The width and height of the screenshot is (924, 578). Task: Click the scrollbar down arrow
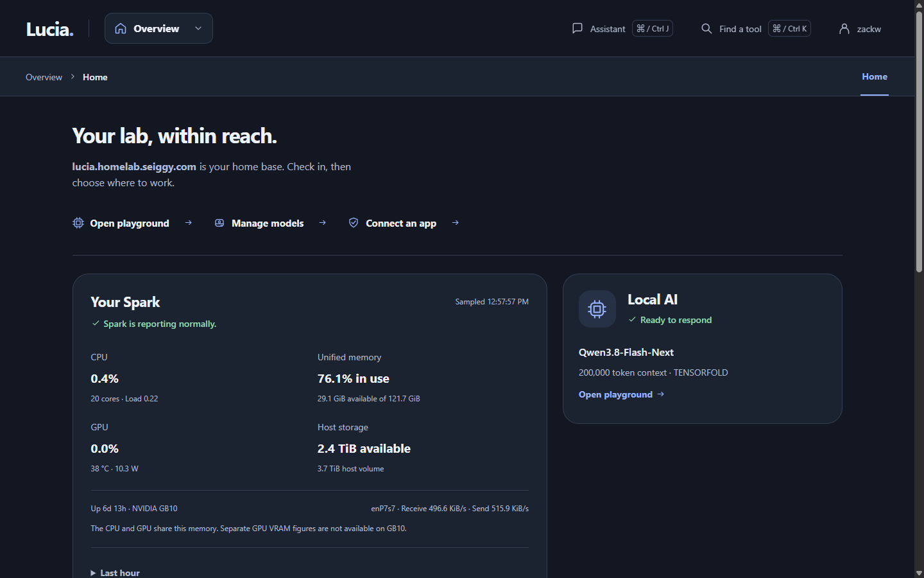click(919, 573)
